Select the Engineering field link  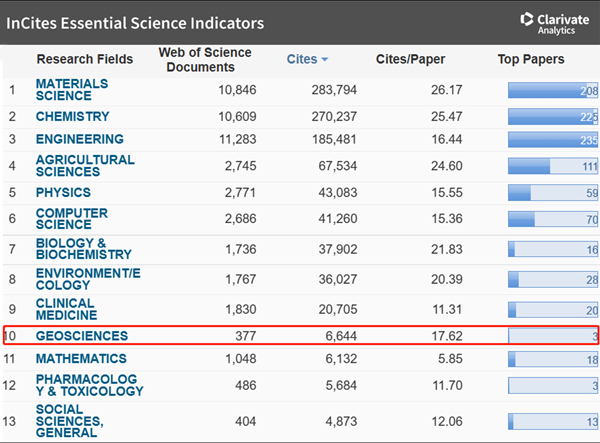click(80, 140)
